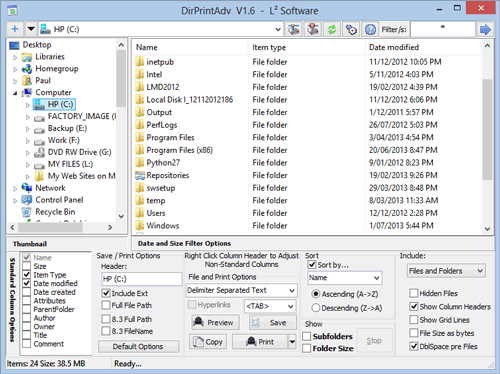Apply filter with the blue right arrow icon
The height and width of the screenshot is (374, 500).
click(485, 29)
